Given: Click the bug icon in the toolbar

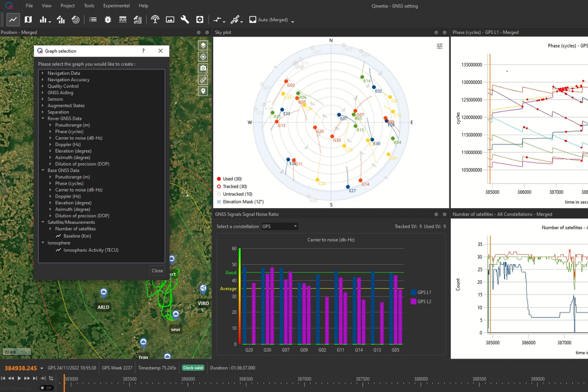Looking at the screenshot, I should [108, 20].
